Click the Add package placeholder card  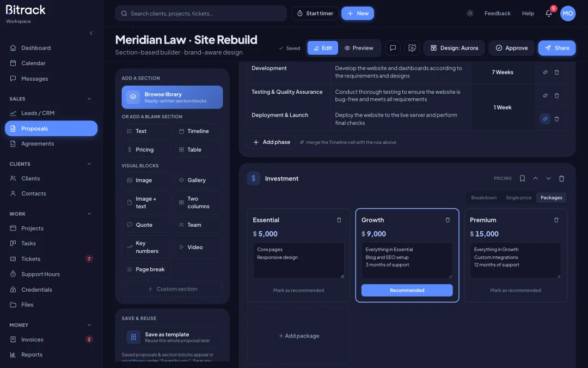(x=298, y=336)
